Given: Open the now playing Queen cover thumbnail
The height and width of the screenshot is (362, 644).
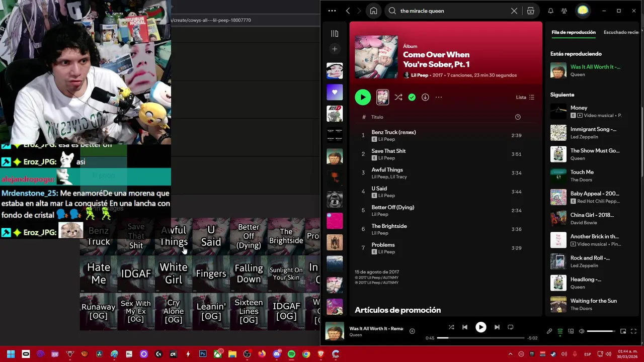Looking at the screenshot, I should (x=335, y=331).
